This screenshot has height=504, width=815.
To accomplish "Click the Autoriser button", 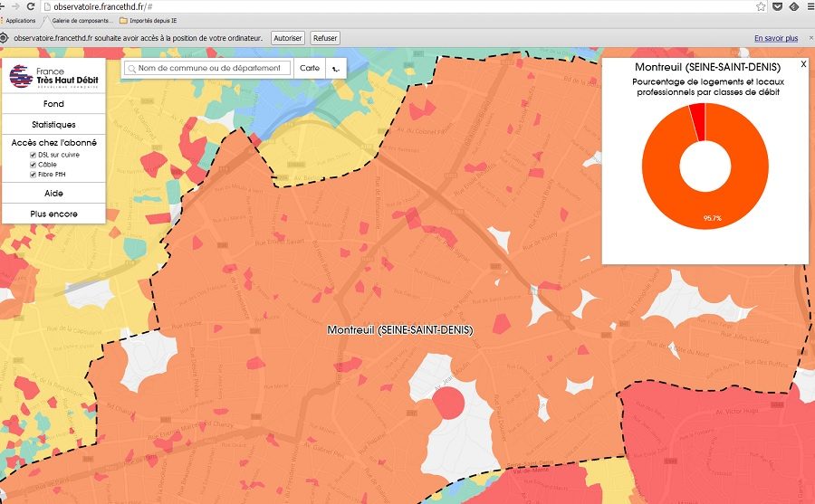I will tap(287, 38).
